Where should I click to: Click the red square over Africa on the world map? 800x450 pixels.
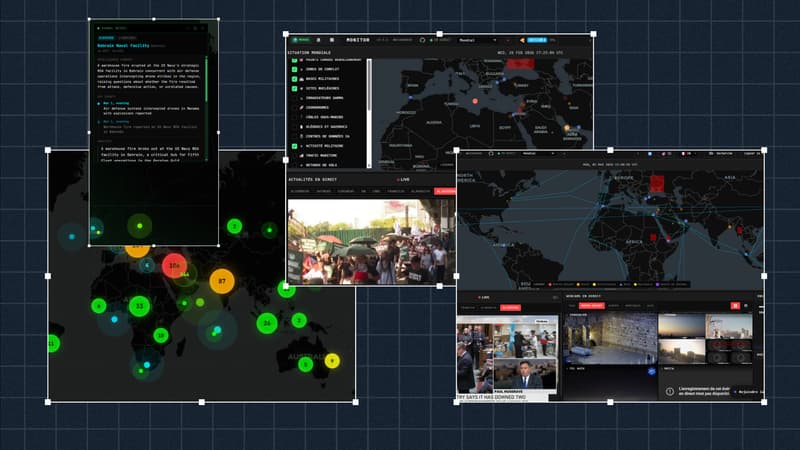(653, 237)
